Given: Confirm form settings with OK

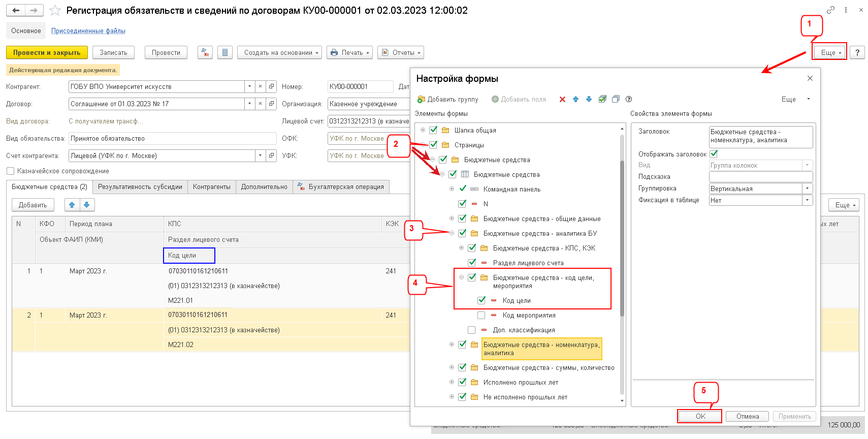Looking at the screenshot, I should [700, 416].
